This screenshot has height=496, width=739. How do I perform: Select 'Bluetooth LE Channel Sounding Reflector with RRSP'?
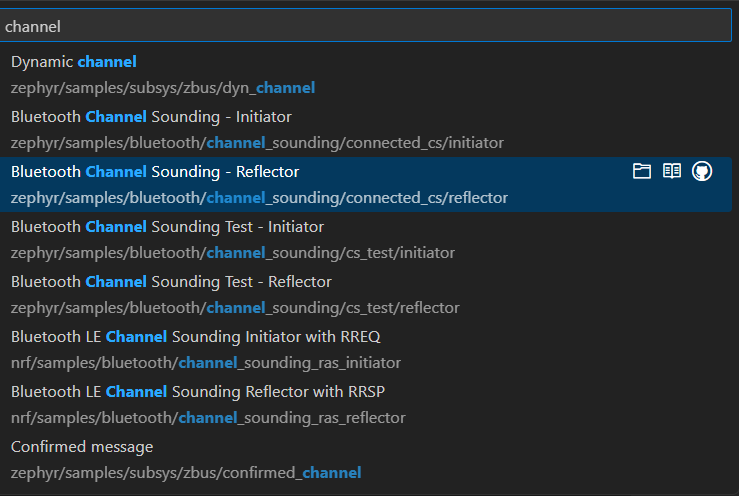tap(197, 392)
